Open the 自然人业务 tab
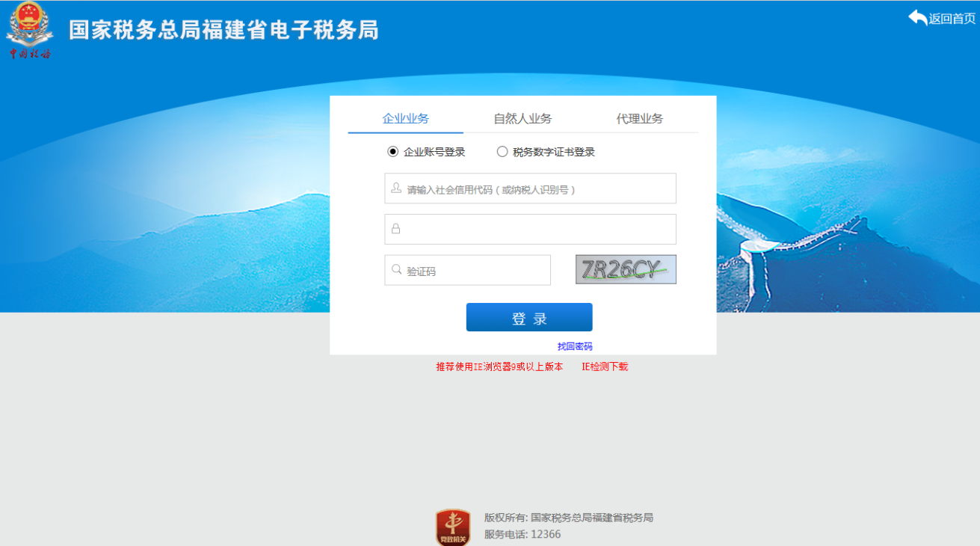Screen dimensions: 980x546 [523, 118]
